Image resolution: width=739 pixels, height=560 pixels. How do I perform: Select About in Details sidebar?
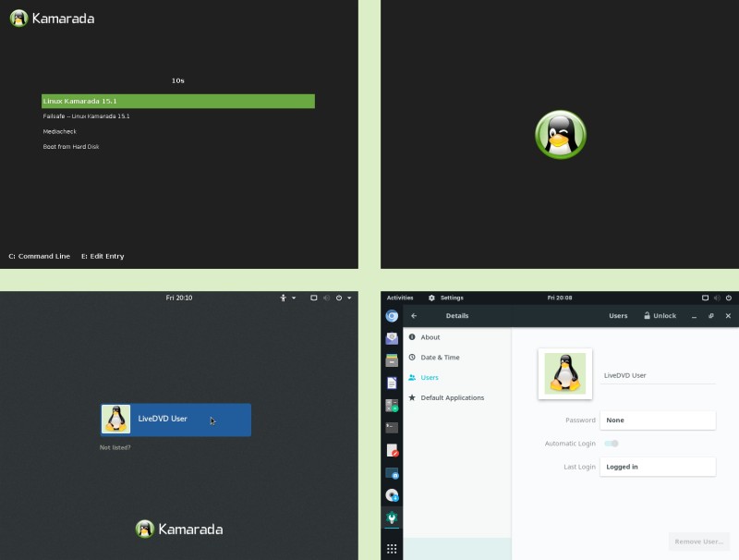click(456, 337)
